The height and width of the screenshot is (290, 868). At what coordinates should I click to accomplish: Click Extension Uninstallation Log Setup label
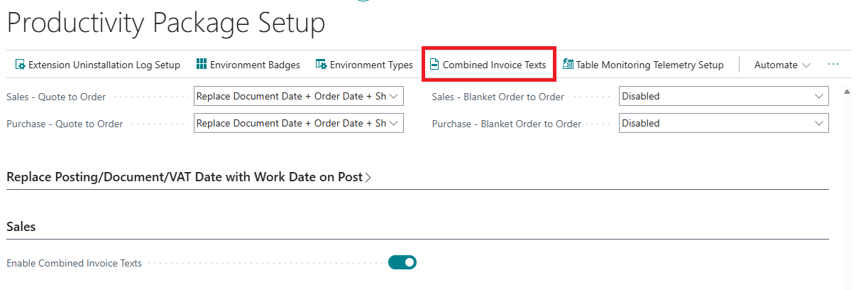tap(104, 65)
